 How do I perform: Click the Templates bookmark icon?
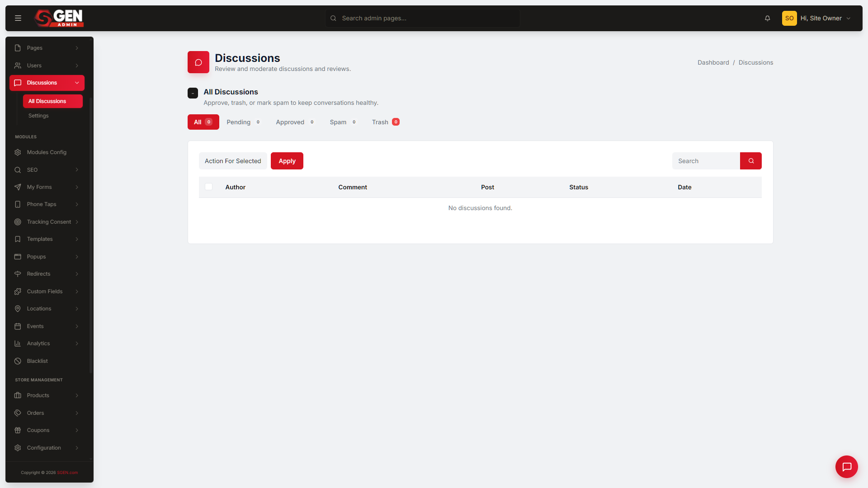18,239
